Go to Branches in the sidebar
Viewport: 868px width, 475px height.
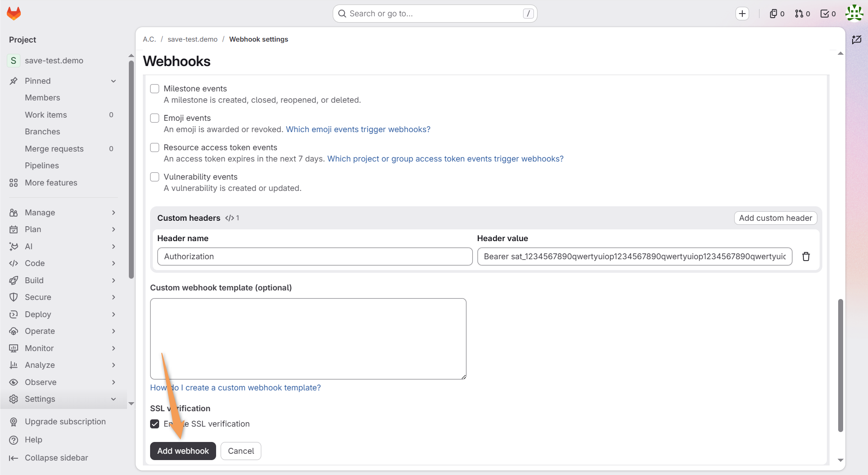point(42,132)
